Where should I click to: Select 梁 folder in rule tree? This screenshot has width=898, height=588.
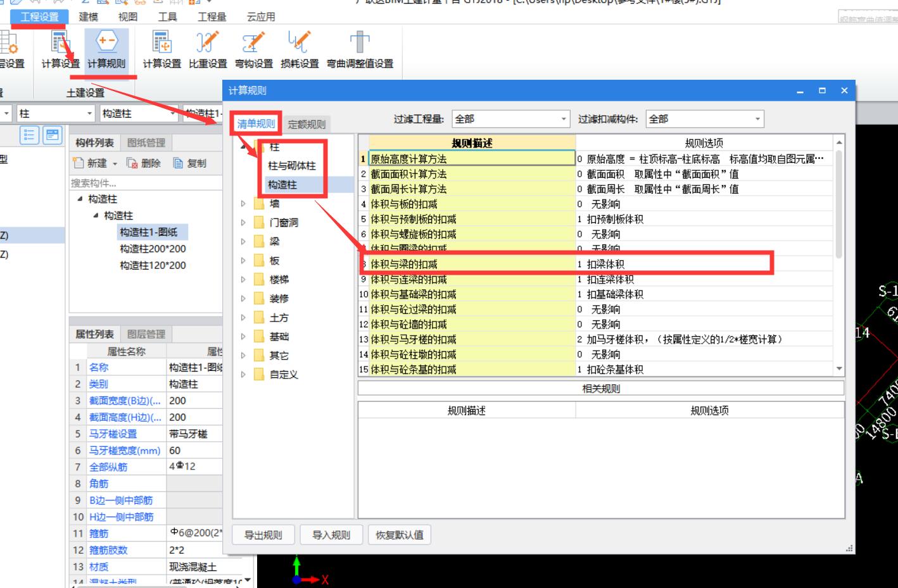(274, 242)
